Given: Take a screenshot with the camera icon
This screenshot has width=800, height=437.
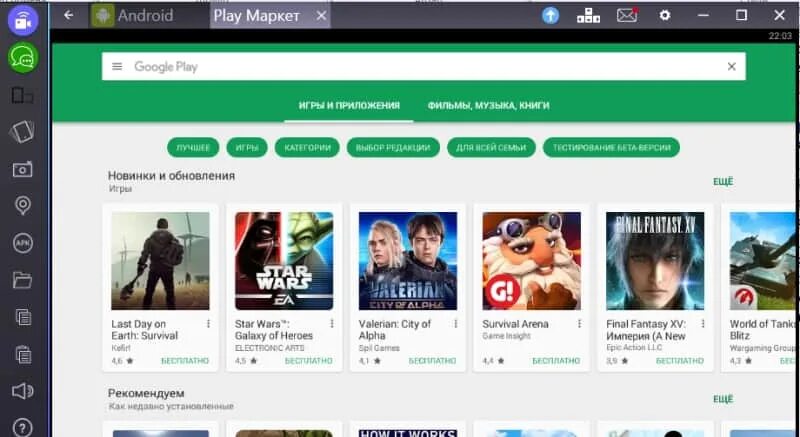Looking at the screenshot, I should 22,169.
